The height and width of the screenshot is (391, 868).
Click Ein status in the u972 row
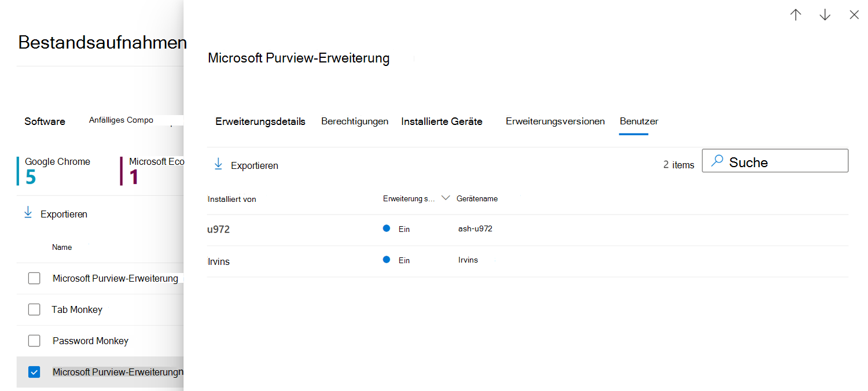coord(404,229)
